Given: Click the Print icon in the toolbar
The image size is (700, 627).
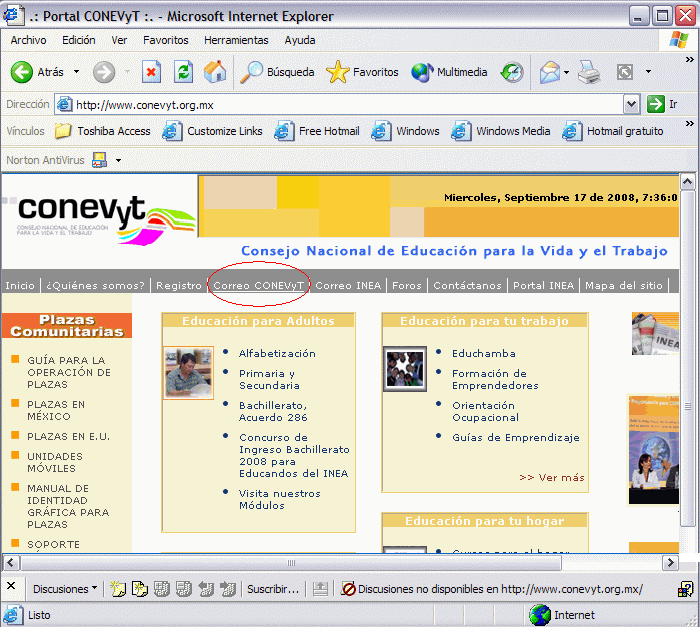Looking at the screenshot, I should [589, 72].
